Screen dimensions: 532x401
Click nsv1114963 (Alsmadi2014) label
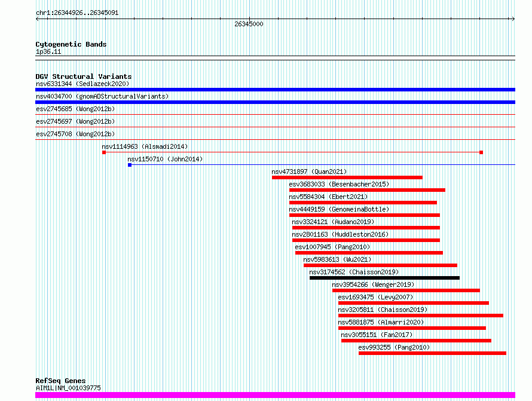tap(145, 146)
